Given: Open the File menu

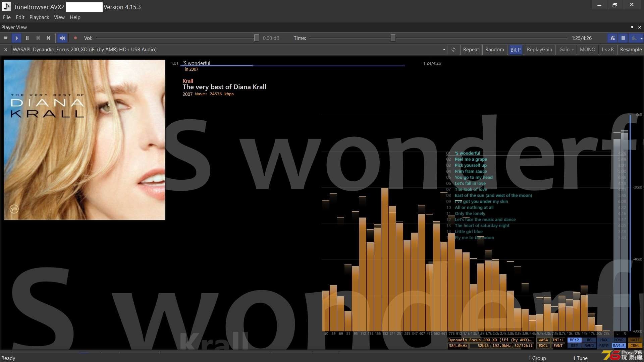Looking at the screenshot, I should pyautogui.click(x=7, y=17).
